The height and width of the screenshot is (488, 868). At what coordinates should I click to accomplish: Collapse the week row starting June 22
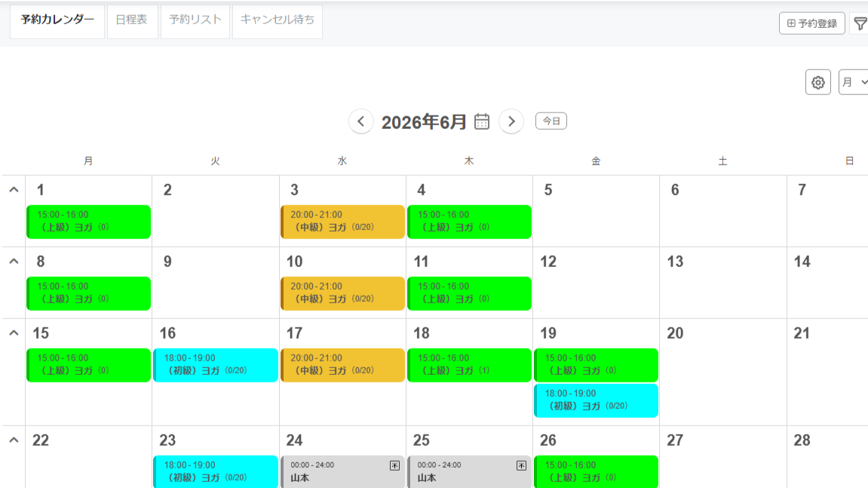(14, 440)
